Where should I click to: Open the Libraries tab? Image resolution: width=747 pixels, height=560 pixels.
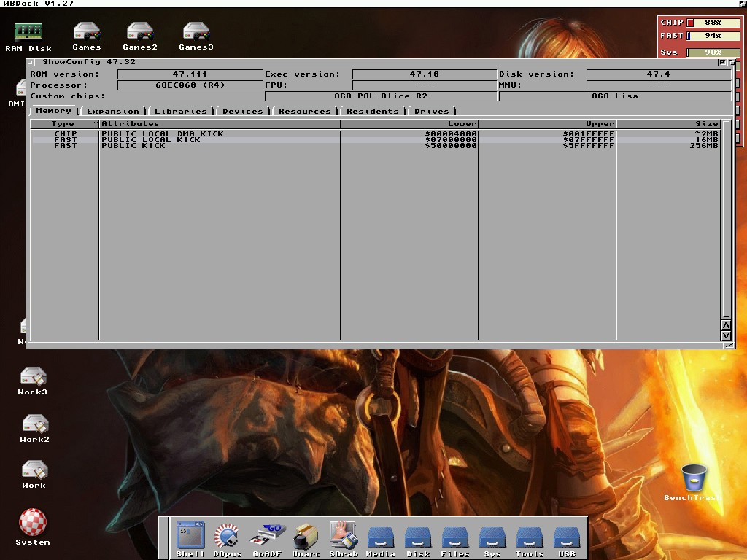pyautogui.click(x=181, y=111)
